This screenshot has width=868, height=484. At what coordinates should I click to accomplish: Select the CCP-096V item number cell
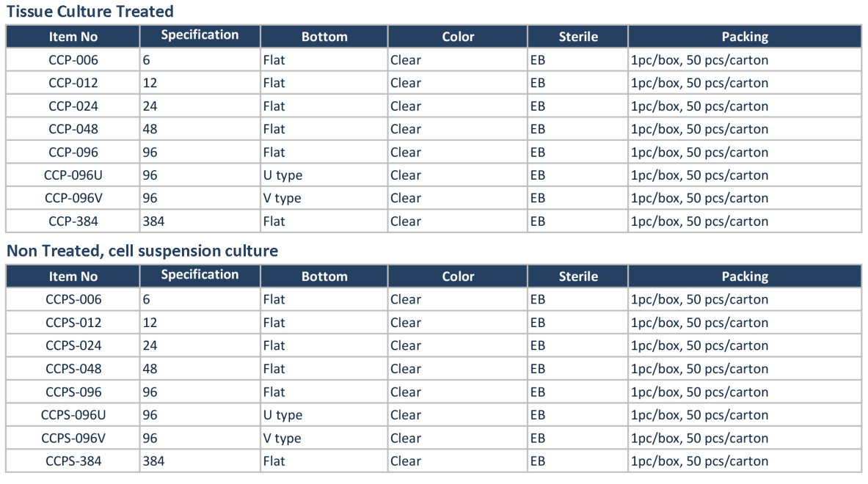pos(73,198)
